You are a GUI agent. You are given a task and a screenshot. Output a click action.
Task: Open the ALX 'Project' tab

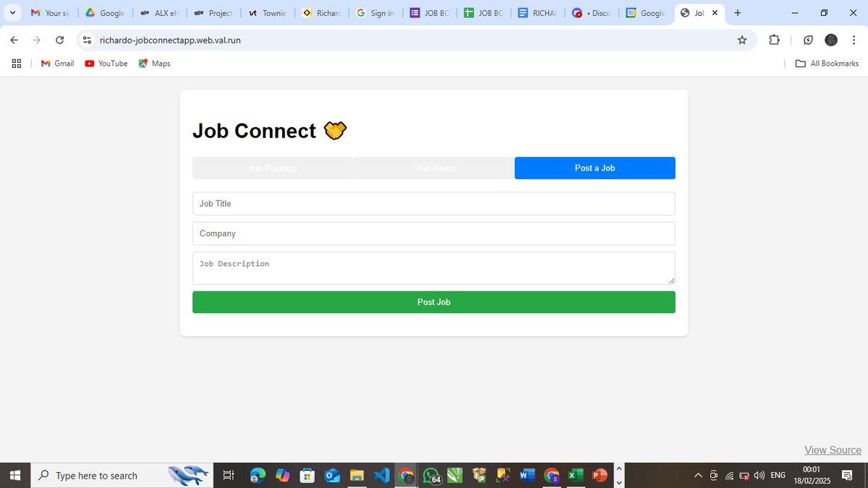[x=213, y=13]
